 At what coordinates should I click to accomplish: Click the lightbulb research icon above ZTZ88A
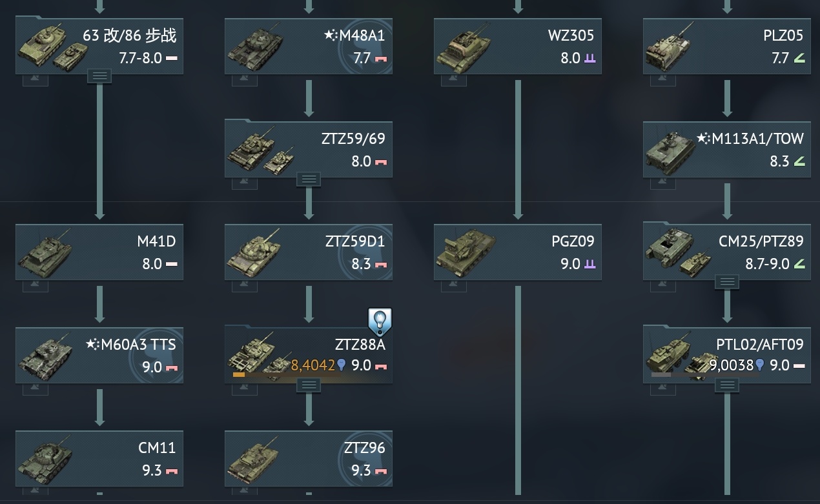click(380, 321)
